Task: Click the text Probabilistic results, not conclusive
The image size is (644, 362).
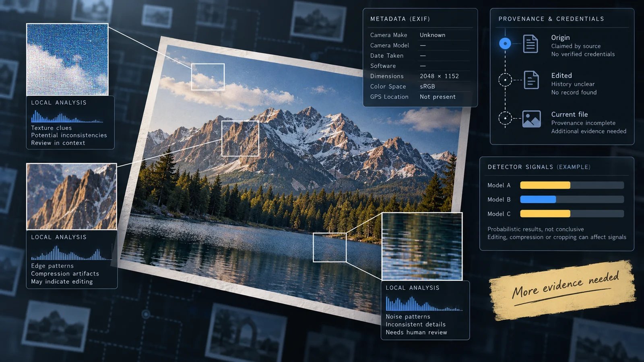Action: 535,229
